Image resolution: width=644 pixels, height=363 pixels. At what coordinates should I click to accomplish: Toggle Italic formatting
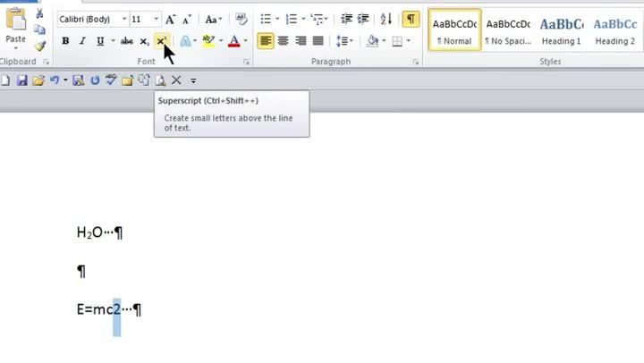(x=82, y=41)
